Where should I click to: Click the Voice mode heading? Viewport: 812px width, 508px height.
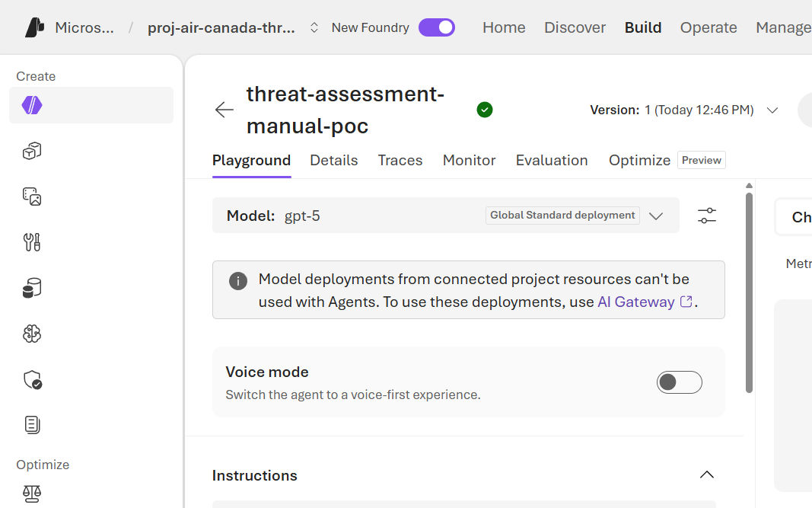(x=267, y=372)
